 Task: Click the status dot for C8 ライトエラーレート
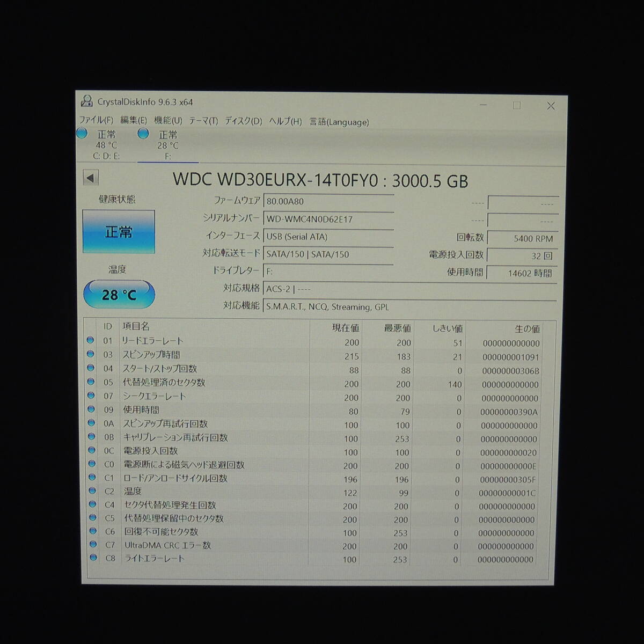[94, 558]
